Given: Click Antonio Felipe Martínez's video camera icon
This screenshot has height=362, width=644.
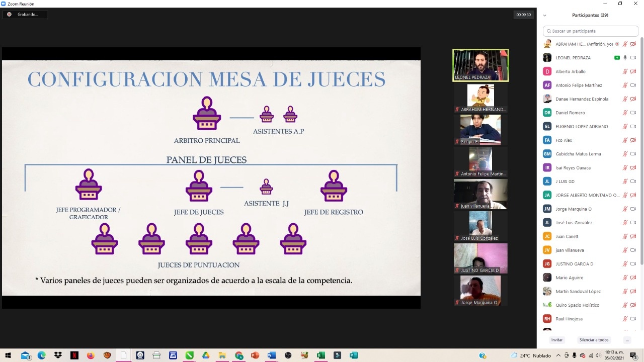Looking at the screenshot, I should 633,85.
